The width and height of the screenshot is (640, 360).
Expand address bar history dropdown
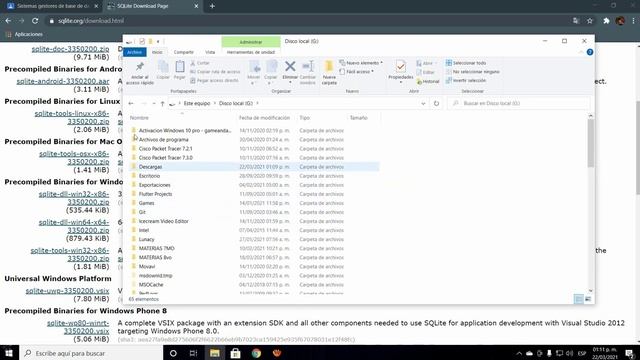pos(423,103)
